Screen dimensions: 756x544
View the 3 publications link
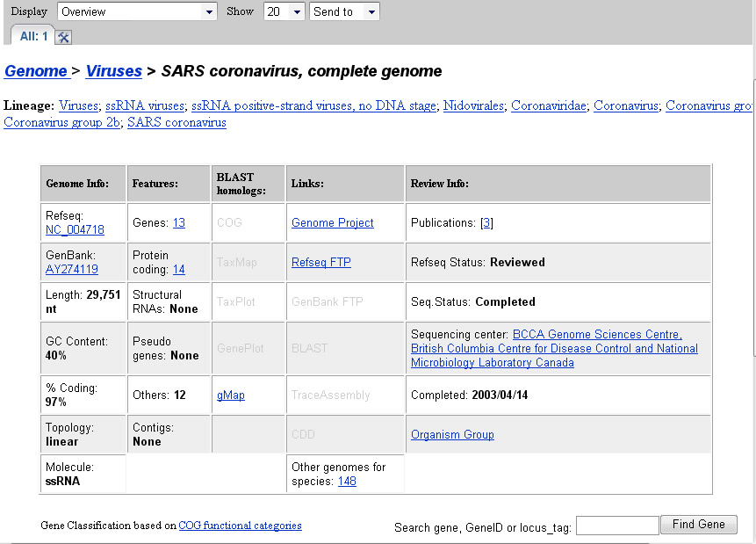(487, 223)
